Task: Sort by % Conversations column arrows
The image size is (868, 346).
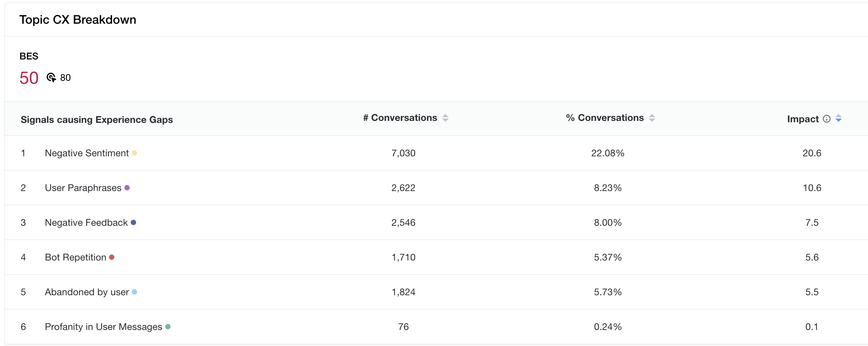Action: (652, 118)
